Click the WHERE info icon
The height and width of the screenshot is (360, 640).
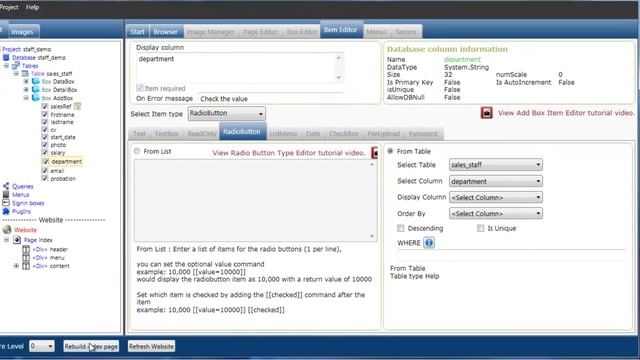[429, 242]
